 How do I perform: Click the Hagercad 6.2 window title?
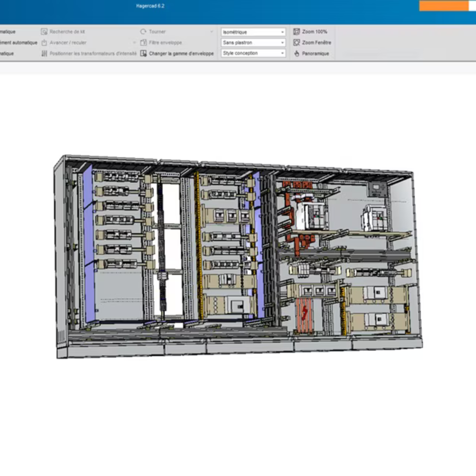pos(150,6)
